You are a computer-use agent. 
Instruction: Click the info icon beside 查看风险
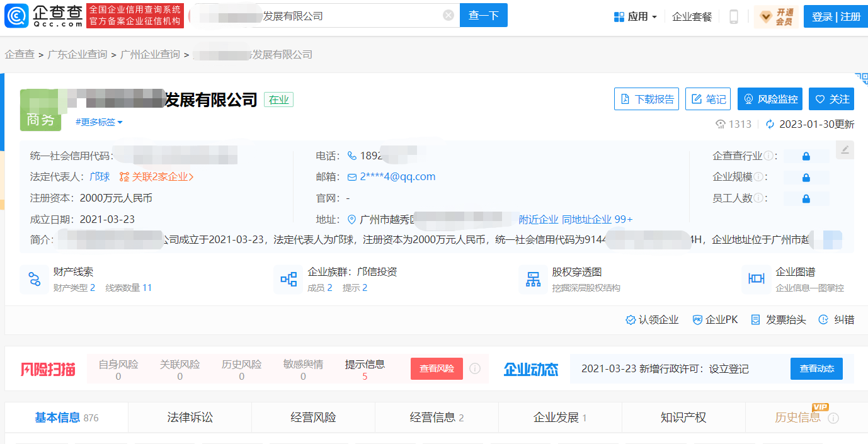(475, 368)
